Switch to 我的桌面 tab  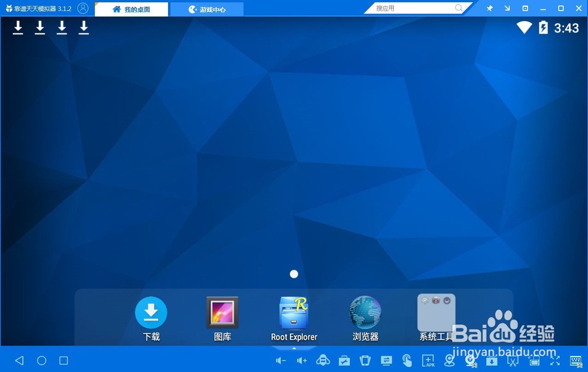(x=131, y=9)
